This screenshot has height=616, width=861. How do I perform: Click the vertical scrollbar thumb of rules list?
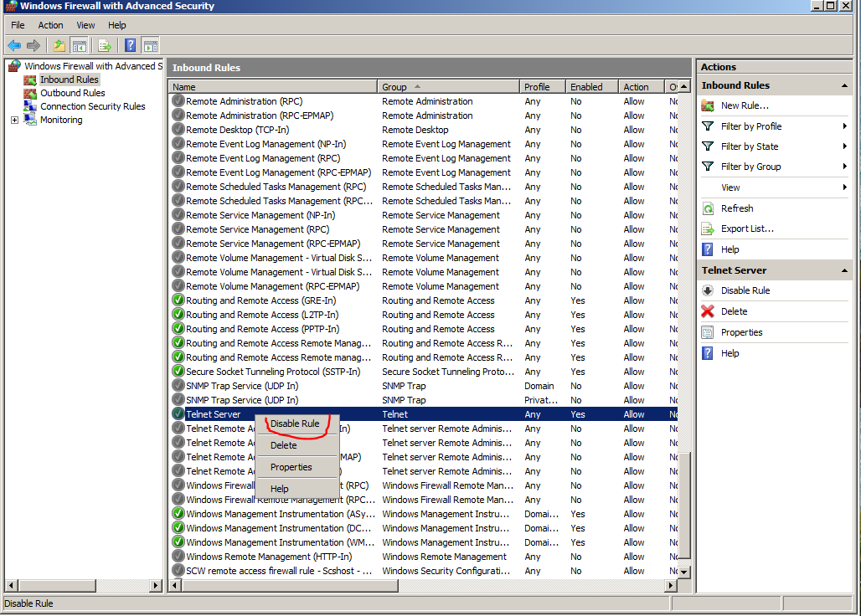point(684,506)
